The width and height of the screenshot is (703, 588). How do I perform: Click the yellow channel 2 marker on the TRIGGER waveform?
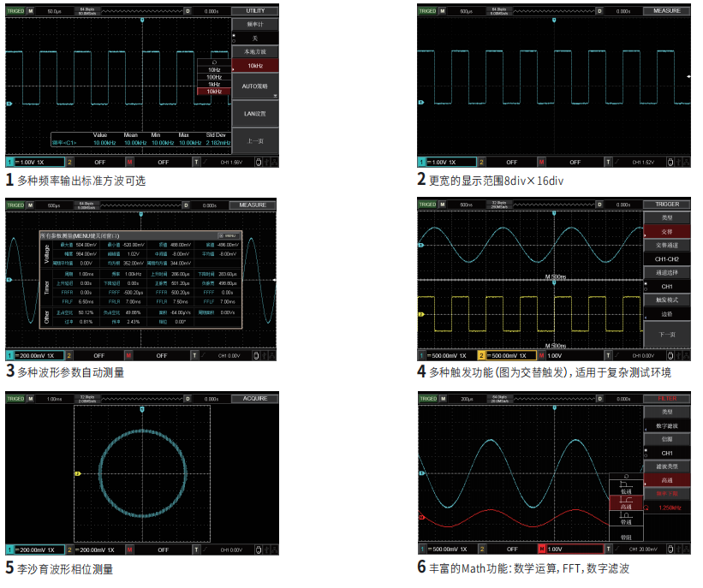pyautogui.click(x=420, y=314)
